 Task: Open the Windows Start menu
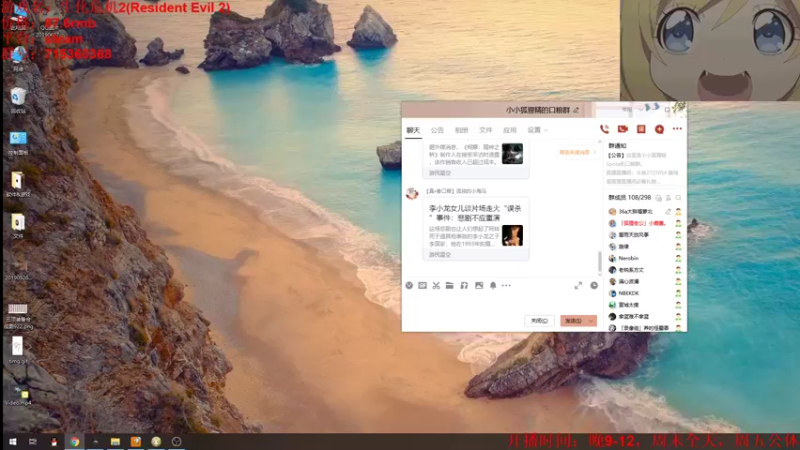tap(13, 442)
